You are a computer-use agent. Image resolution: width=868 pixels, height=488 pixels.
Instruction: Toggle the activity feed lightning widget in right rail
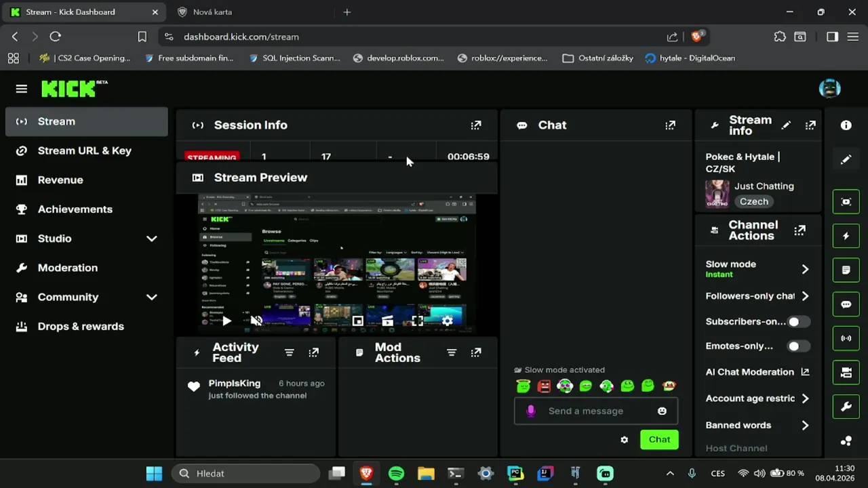[x=846, y=236]
